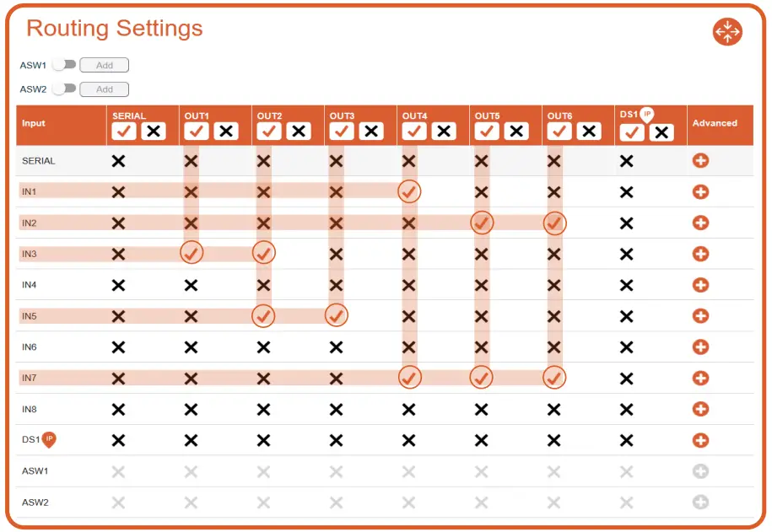Clear the DS1 column with its X icon
772x532 pixels.
661,133
